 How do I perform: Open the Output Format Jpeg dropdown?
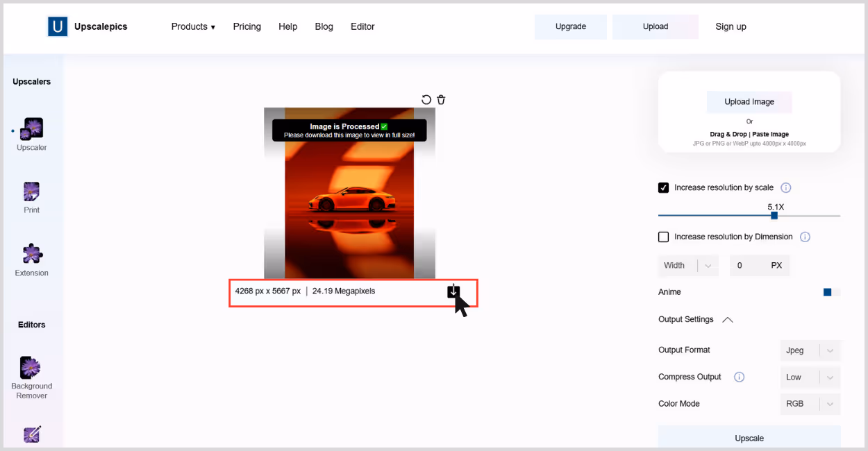pos(810,350)
